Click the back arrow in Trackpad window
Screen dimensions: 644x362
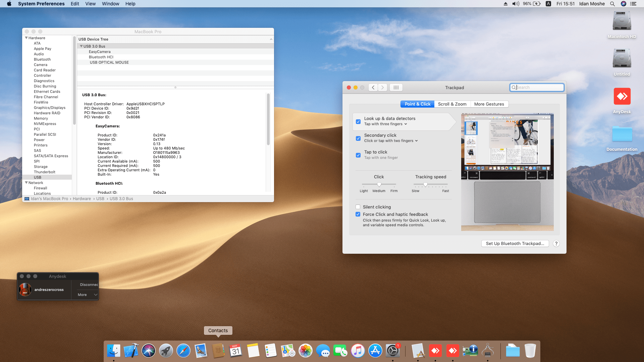(373, 87)
